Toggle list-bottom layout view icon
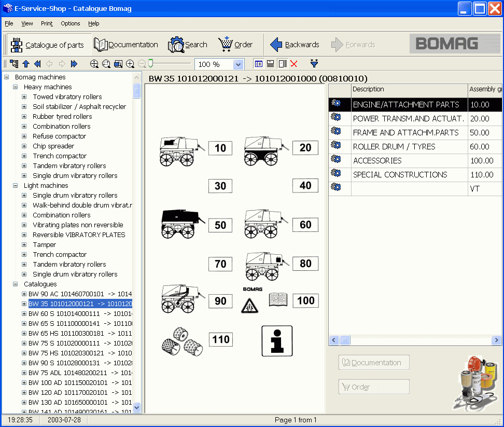Screen dimensions: 504x427 270,64
